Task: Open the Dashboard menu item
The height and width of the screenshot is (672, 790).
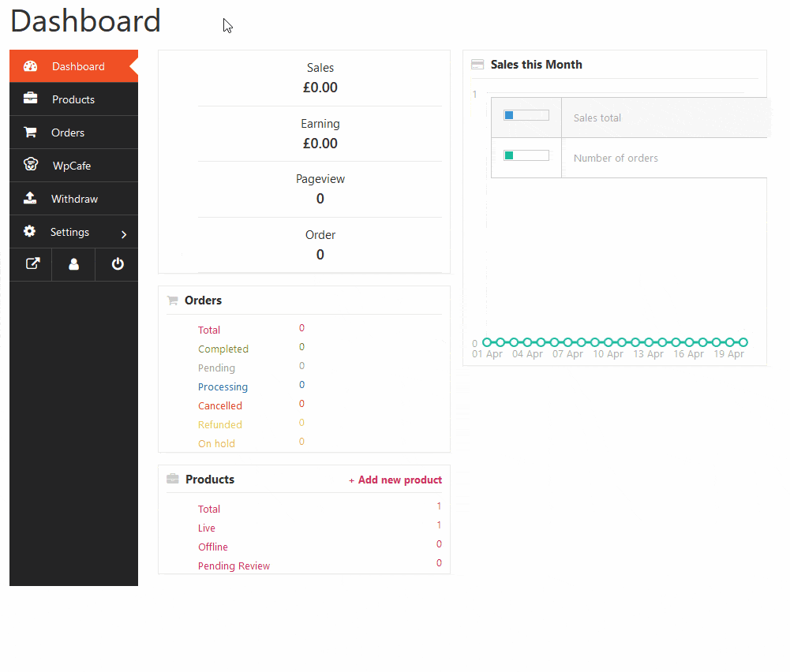Action: (x=73, y=66)
